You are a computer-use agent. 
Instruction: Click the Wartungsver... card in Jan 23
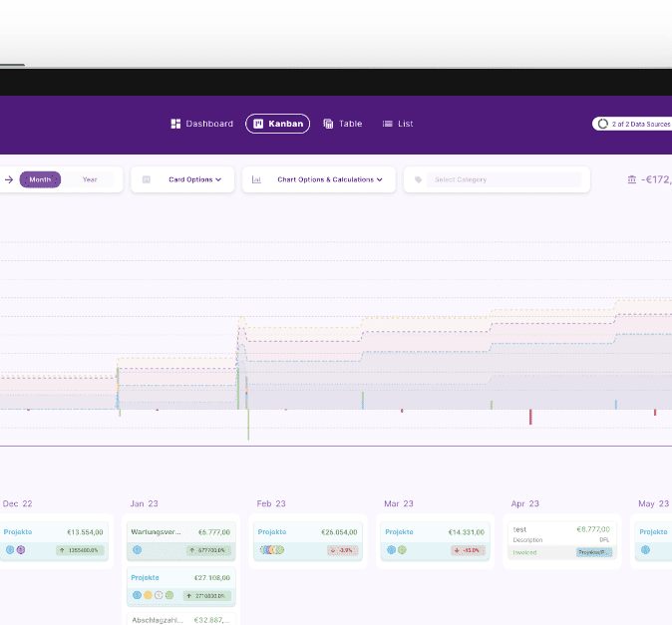181,539
